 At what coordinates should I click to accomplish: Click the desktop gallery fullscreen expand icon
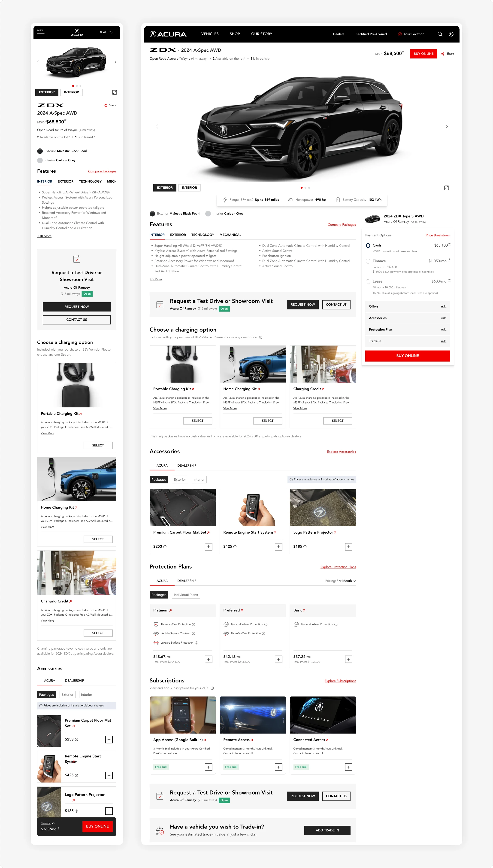click(x=446, y=188)
